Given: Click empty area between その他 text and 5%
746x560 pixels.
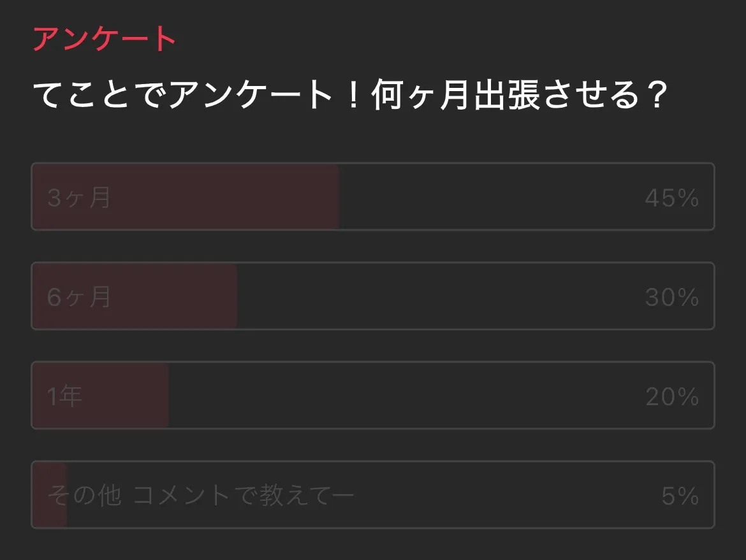Looking at the screenshot, I should pos(510,495).
